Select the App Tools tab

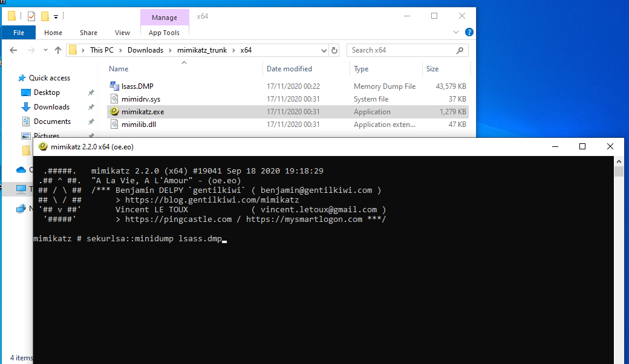point(164,33)
